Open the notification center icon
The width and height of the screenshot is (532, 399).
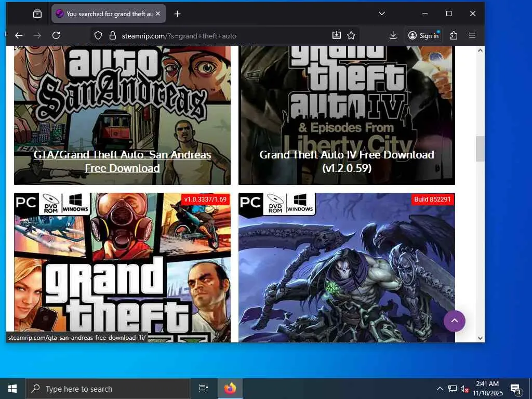coord(516,389)
